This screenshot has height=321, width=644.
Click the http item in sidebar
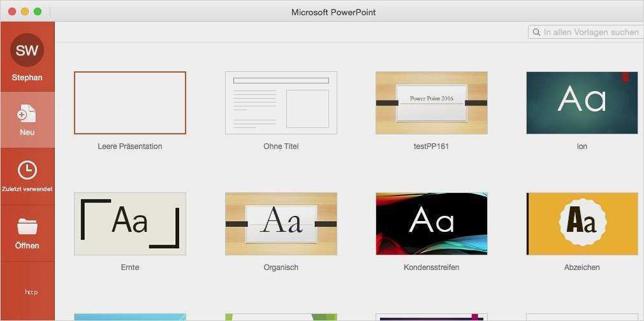(31, 292)
